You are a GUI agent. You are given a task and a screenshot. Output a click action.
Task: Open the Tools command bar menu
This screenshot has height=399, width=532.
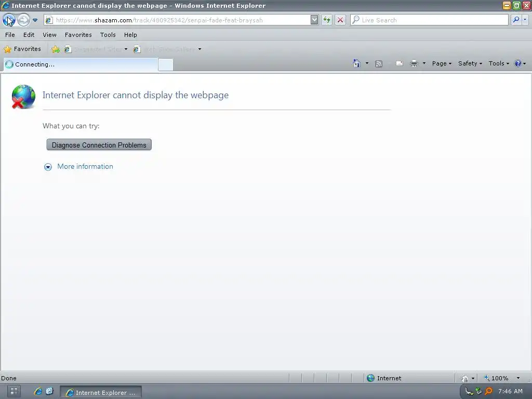(x=499, y=63)
